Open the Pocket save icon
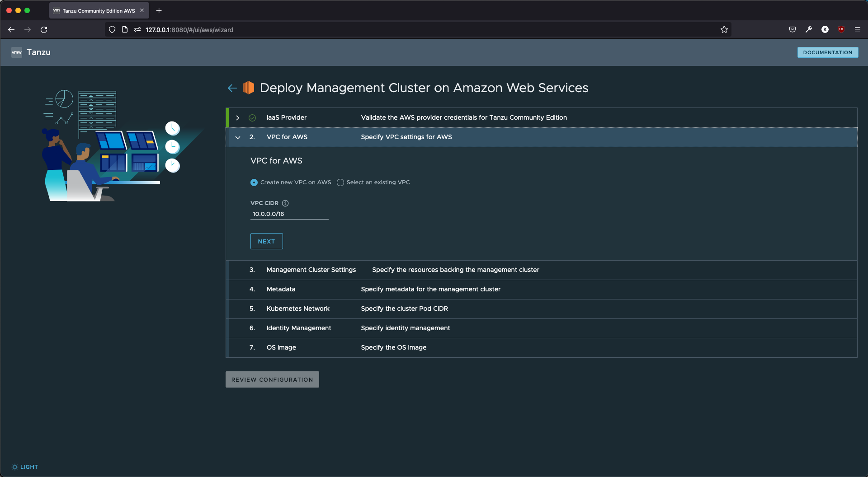 (x=793, y=30)
